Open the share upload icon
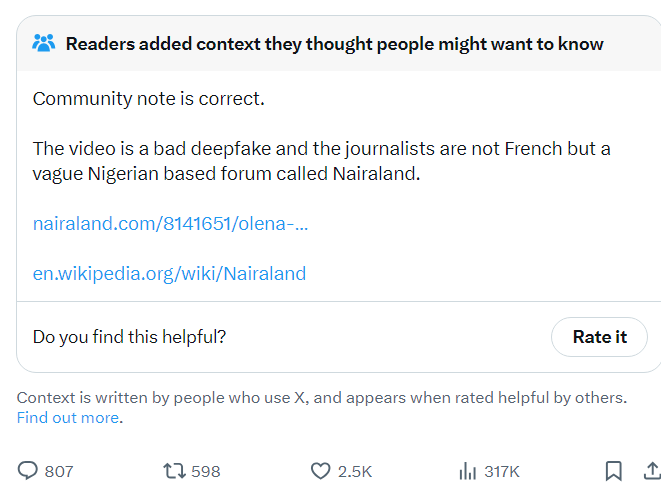The image size is (661, 488). tap(653, 470)
